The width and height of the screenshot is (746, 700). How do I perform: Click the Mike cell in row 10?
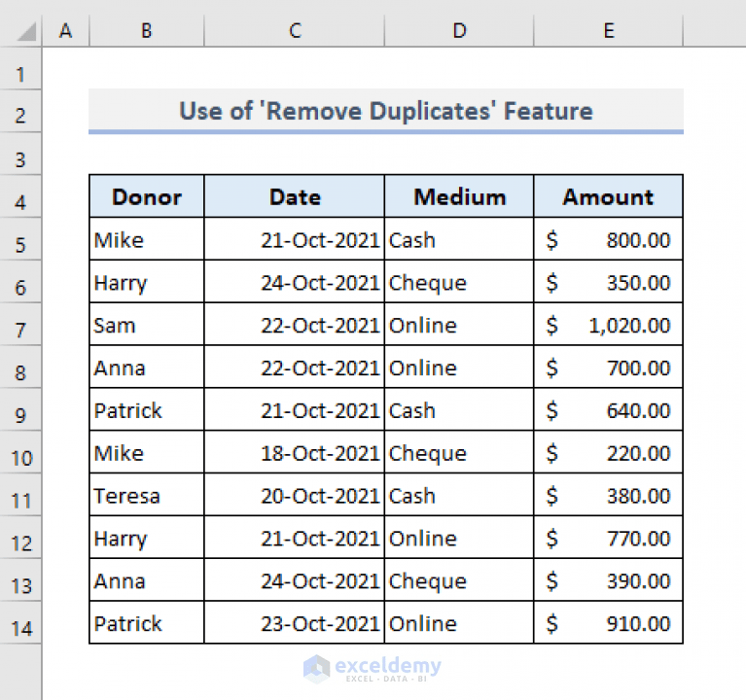147,452
